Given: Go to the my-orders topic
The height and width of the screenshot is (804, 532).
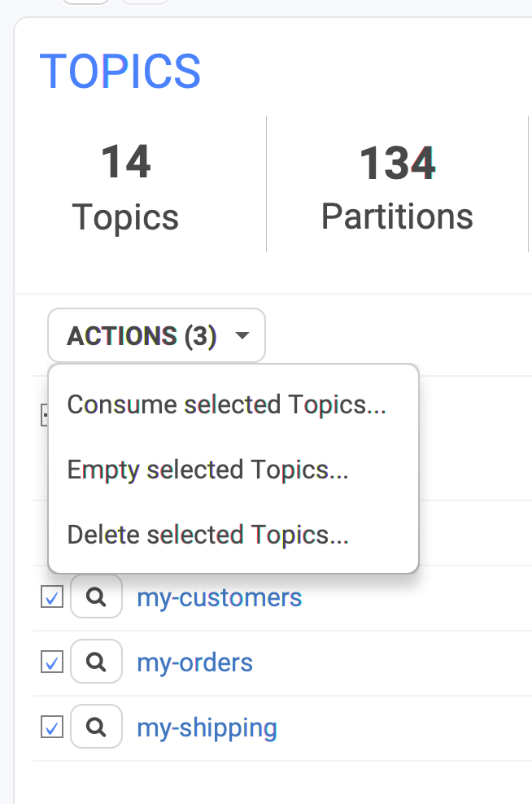Looking at the screenshot, I should 194,663.
